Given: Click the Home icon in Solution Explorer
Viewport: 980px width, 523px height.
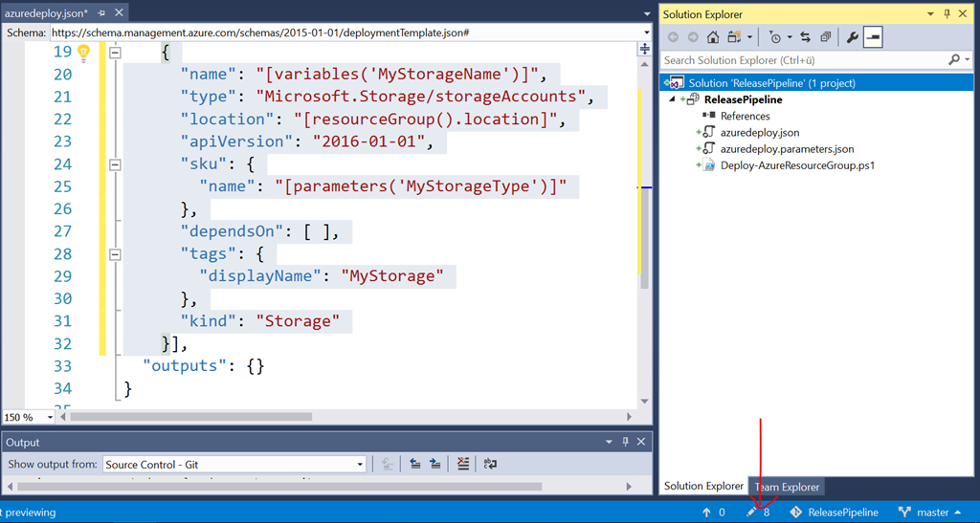Looking at the screenshot, I should click(713, 37).
